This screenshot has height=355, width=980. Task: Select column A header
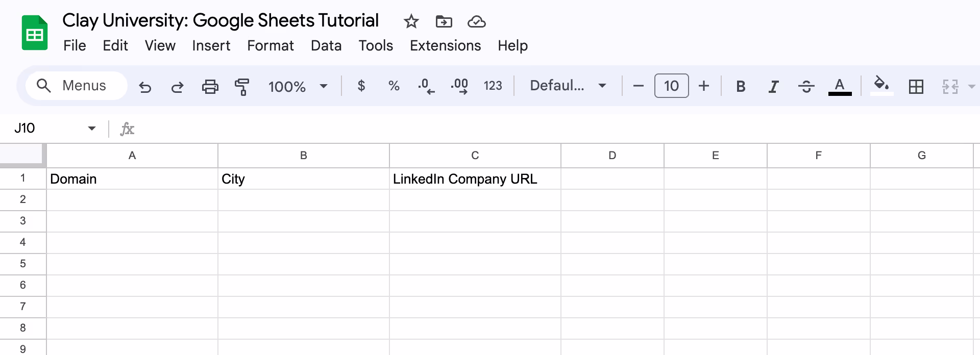(132, 156)
